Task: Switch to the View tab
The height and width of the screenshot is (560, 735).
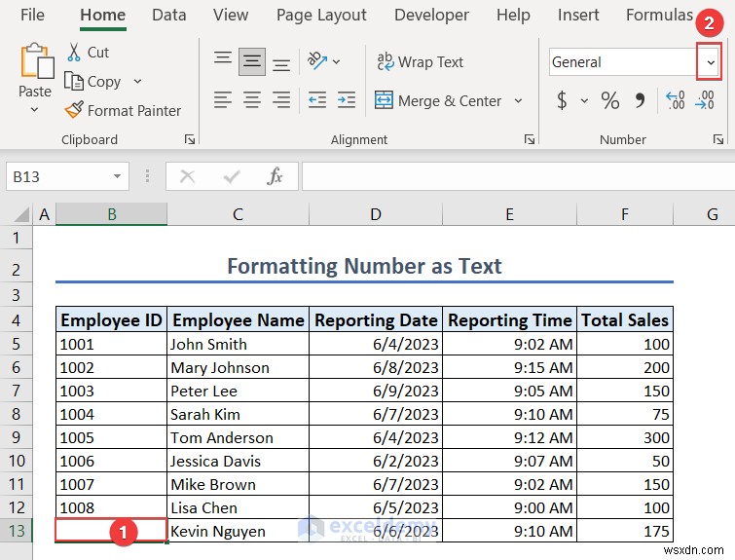Action: click(x=231, y=15)
